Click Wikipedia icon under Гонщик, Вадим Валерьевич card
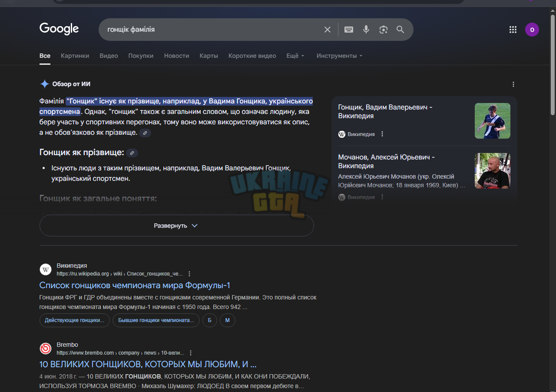Image resolution: width=556 pixels, height=392 pixels. [342, 134]
